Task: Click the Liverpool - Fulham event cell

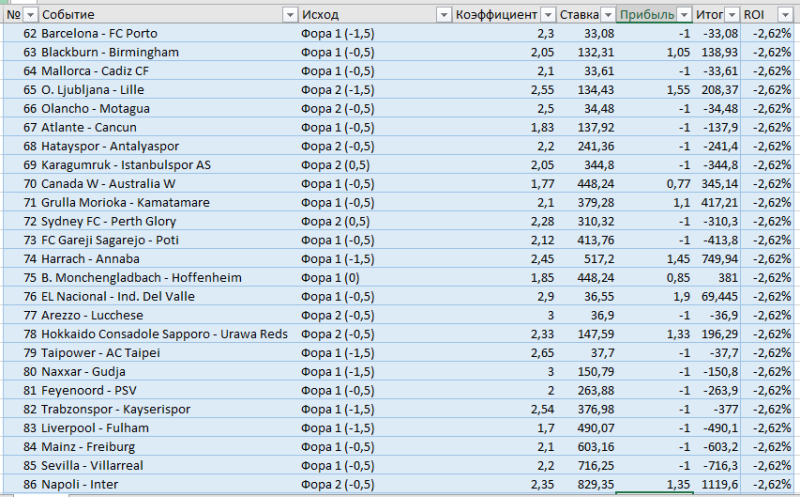Action: tap(89, 428)
